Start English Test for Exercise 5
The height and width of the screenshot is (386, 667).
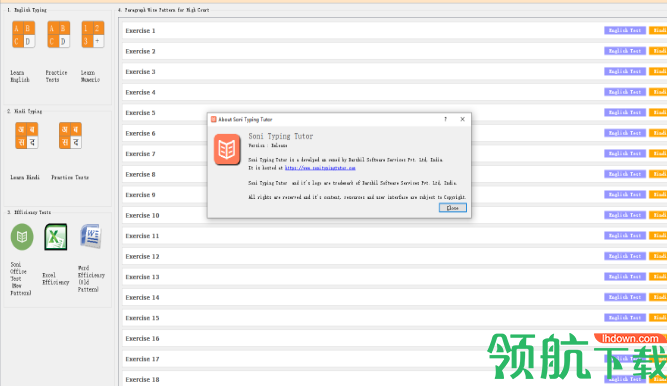pos(625,112)
